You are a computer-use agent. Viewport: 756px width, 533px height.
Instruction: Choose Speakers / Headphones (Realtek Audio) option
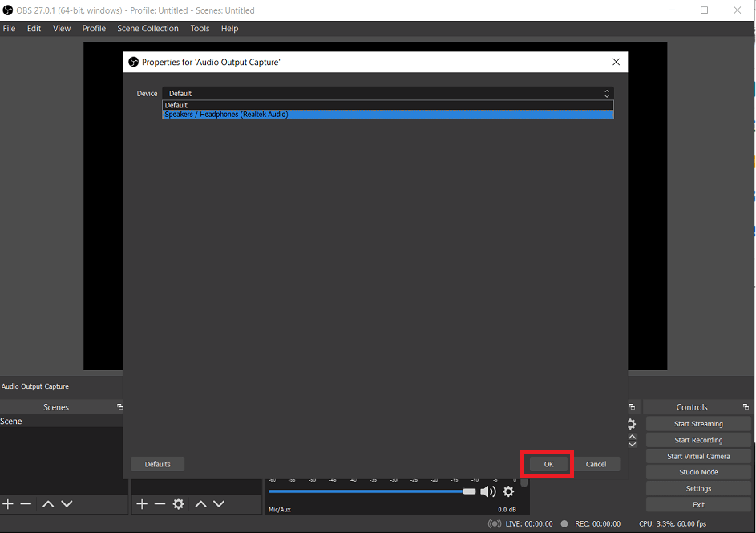[x=388, y=114]
